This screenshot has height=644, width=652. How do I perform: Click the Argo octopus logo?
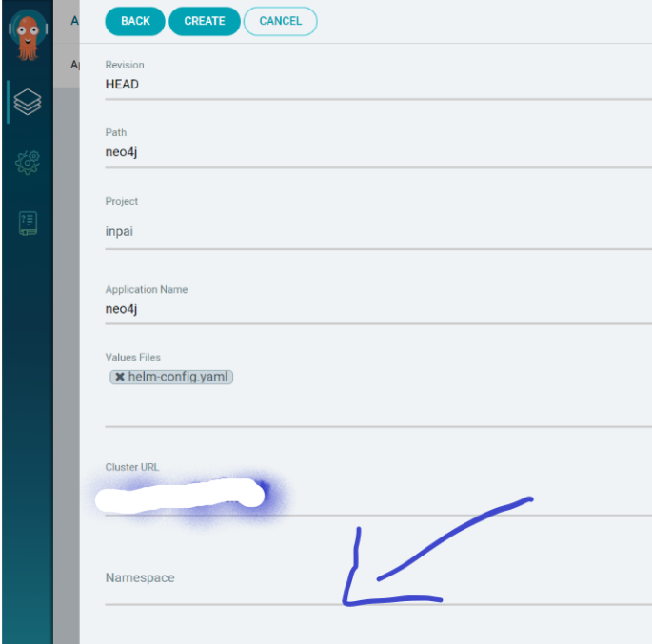[x=28, y=36]
